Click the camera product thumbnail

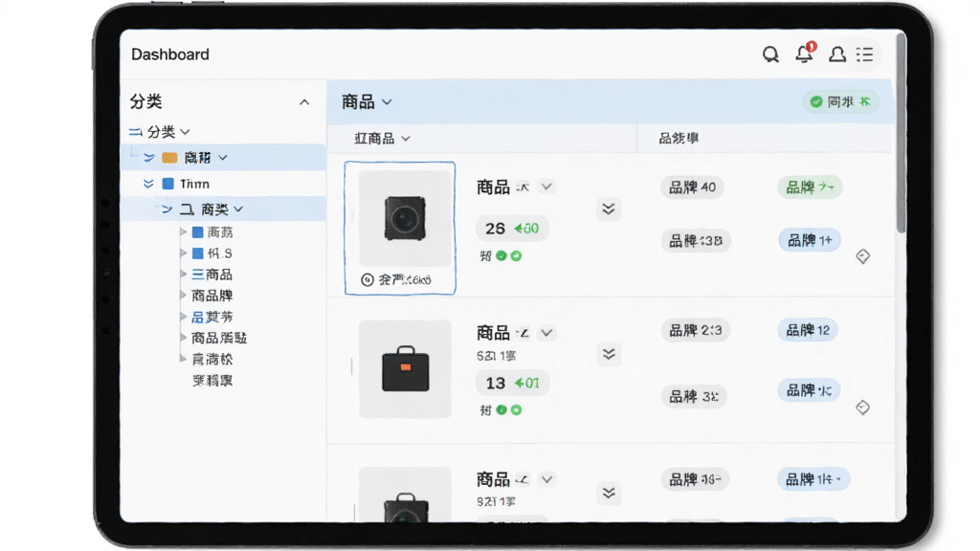coord(405,218)
